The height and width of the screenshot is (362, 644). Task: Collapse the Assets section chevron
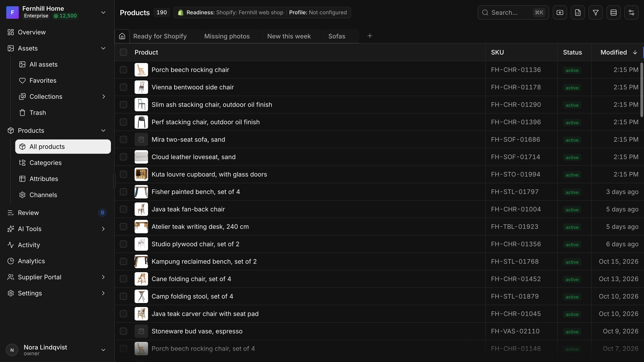pyautogui.click(x=103, y=48)
